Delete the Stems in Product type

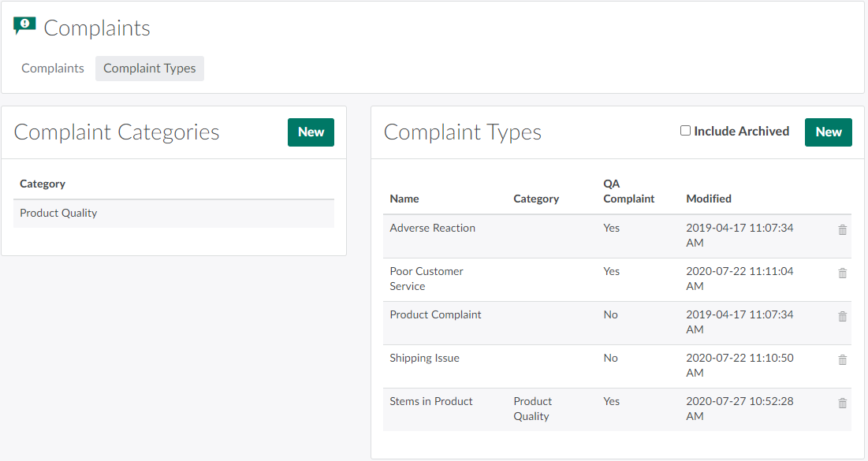tap(842, 403)
